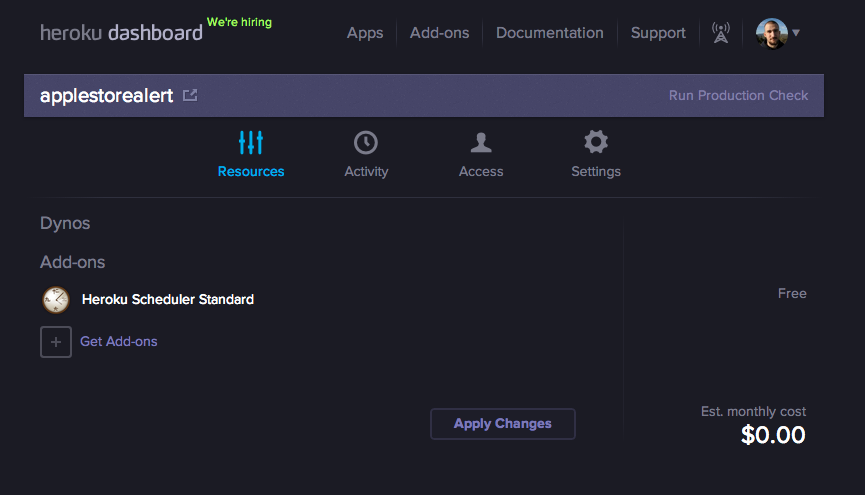Image resolution: width=865 pixels, height=495 pixels.
Task: Click the Dynos section heading
Action: [65, 223]
